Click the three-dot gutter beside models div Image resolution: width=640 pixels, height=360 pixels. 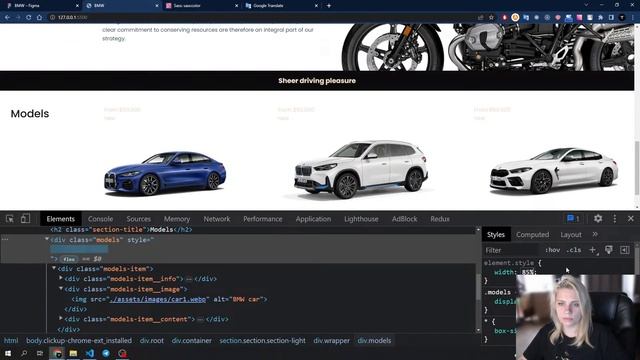pyautogui.click(x=5, y=240)
